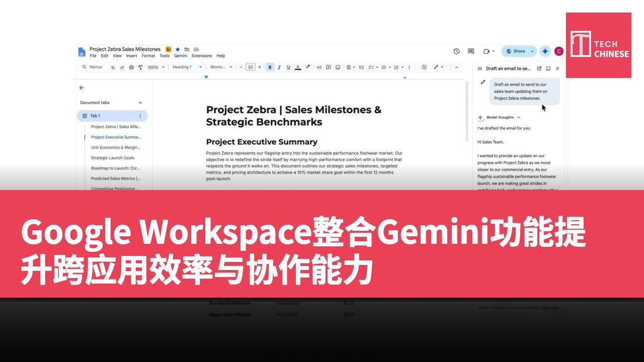This screenshot has width=644, height=362.
Task: Open the Help menu
Action: point(221,56)
